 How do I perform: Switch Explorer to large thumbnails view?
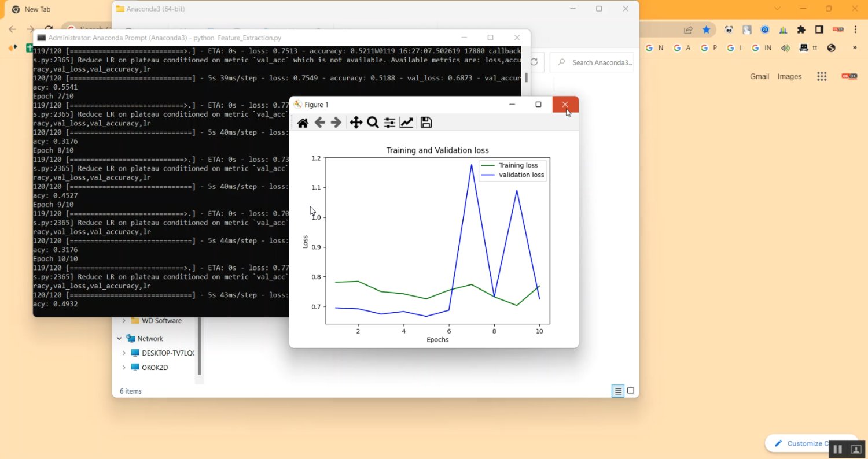click(x=631, y=391)
